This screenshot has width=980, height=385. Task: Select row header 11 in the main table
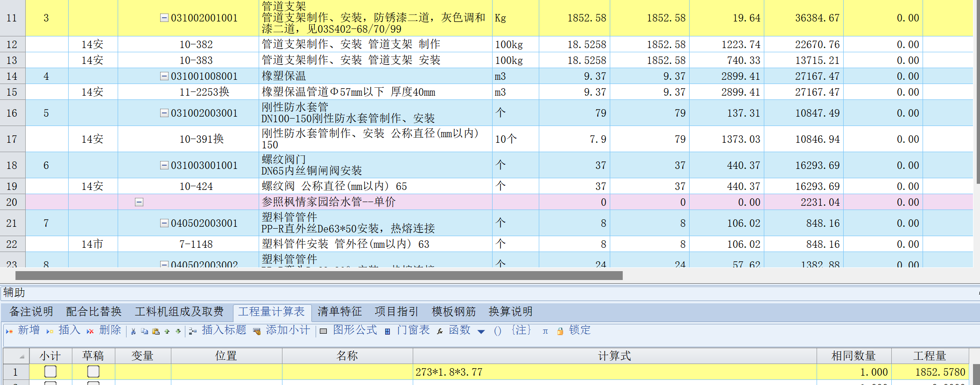(12, 18)
